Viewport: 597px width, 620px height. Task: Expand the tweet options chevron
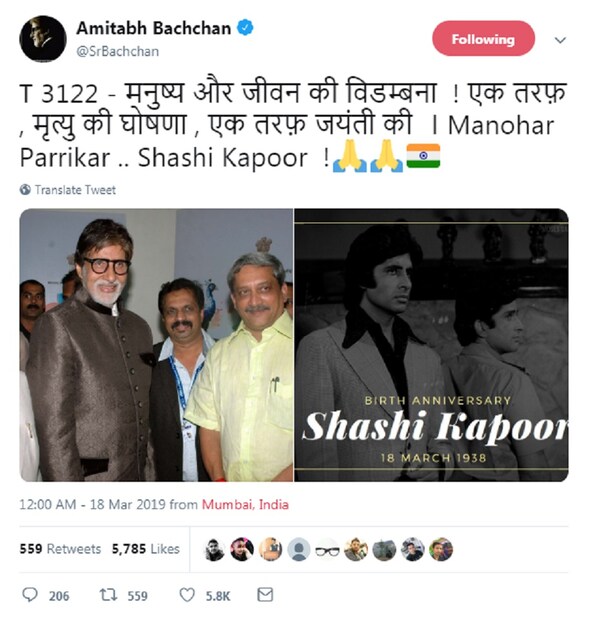[560, 40]
